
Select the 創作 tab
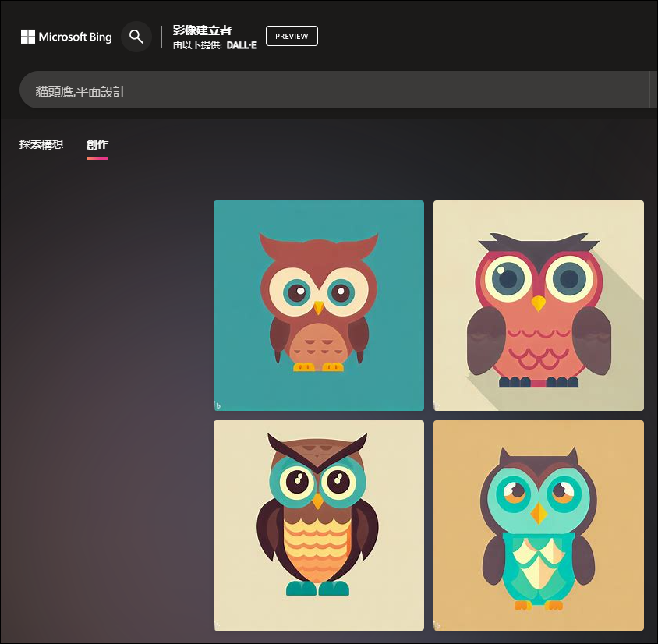click(97, 145)
